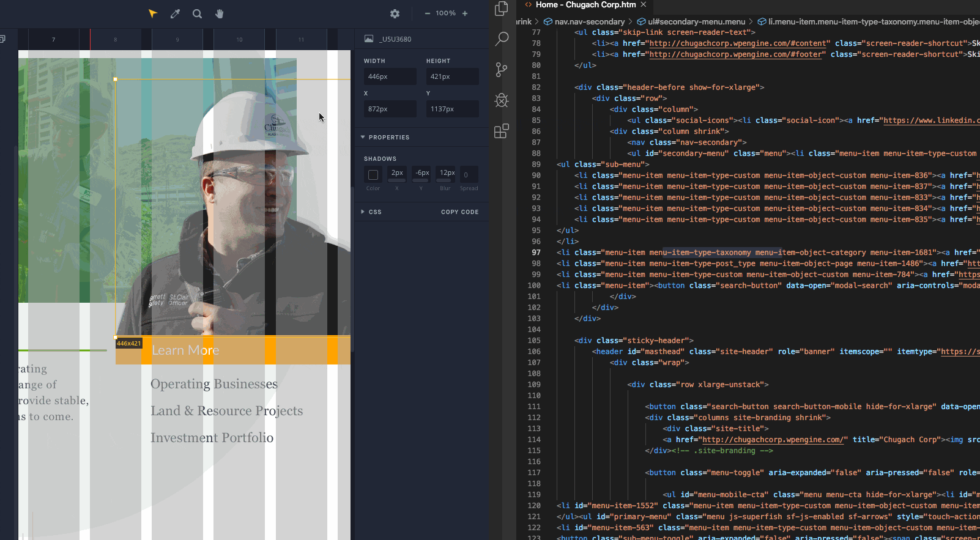Image resolution: width=980 pixels, height=540 pixels.
Task: Click the COPY CODE button
Action: [x=459, y=212]
